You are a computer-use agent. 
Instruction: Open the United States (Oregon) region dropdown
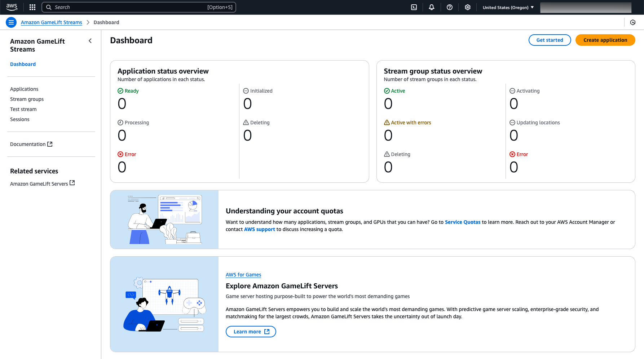508,7
